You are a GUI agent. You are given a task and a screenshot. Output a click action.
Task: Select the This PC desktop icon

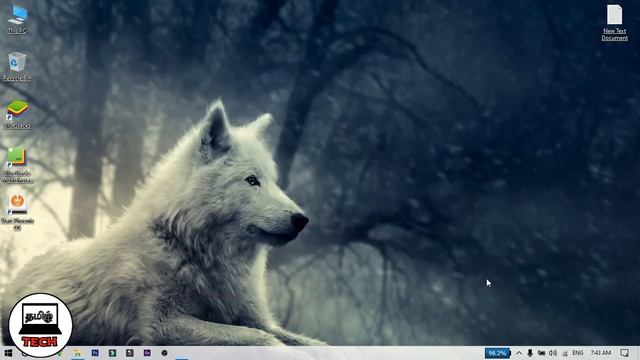(17, 19)
